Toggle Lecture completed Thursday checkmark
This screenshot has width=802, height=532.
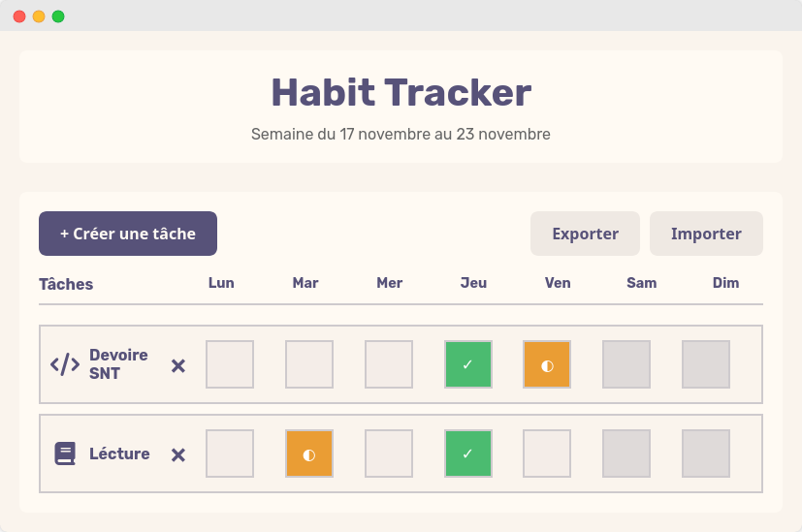[468, 454]
